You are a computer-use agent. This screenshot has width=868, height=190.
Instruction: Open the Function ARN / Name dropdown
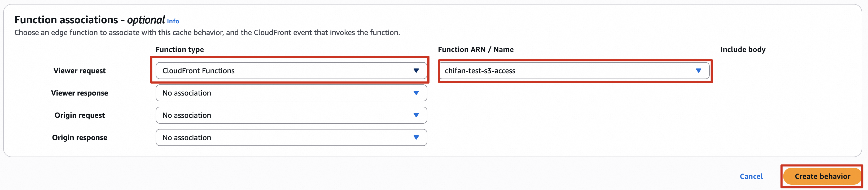[574, 71]
